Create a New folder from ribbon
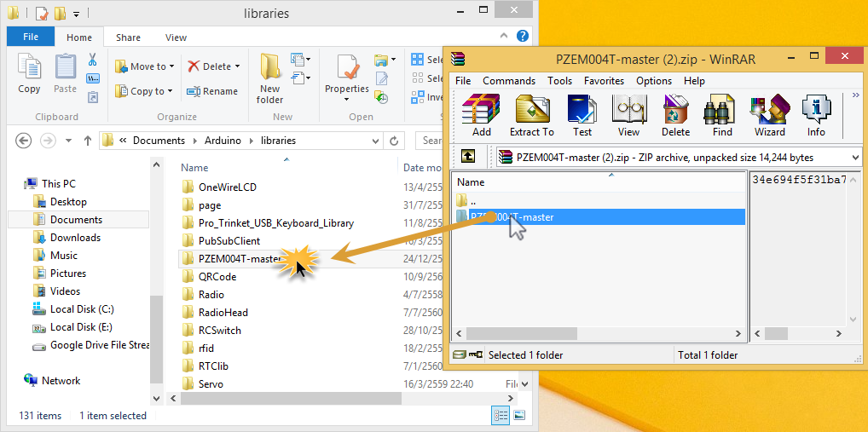Screen dimensions: 868x432 [270, 78]
